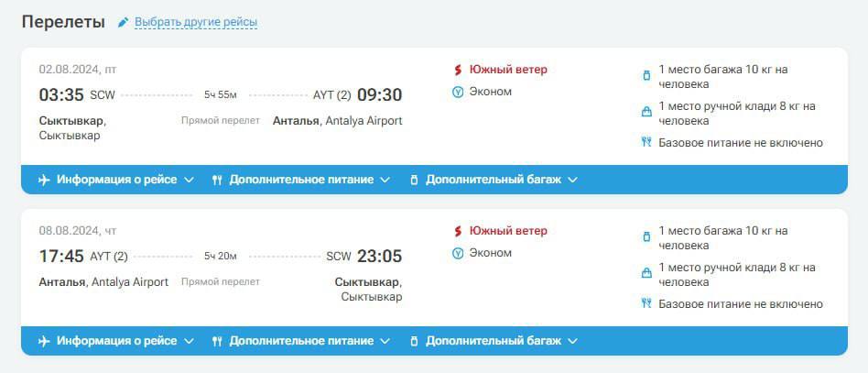Click the Эконом class icon, first flight

pyautogui.click(x=458, y=92)
